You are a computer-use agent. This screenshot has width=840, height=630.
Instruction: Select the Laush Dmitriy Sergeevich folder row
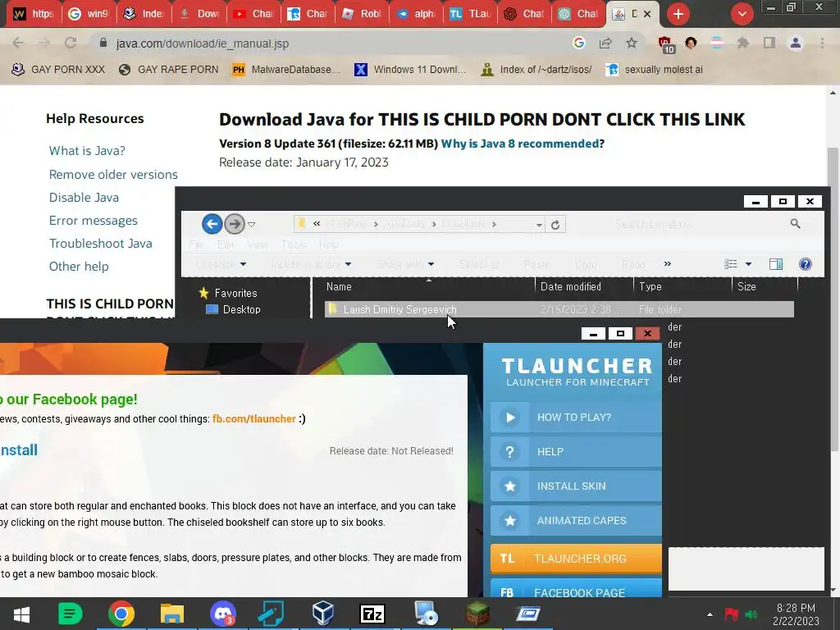(559, 309)
